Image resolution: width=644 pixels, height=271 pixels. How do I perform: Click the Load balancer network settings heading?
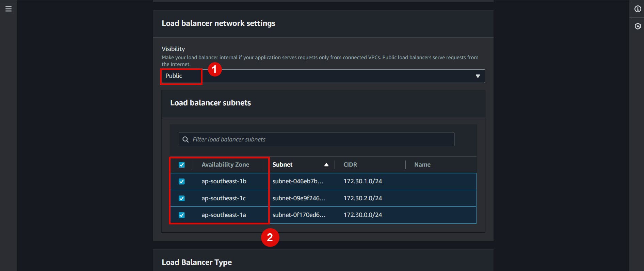click(x=219, y=23)
